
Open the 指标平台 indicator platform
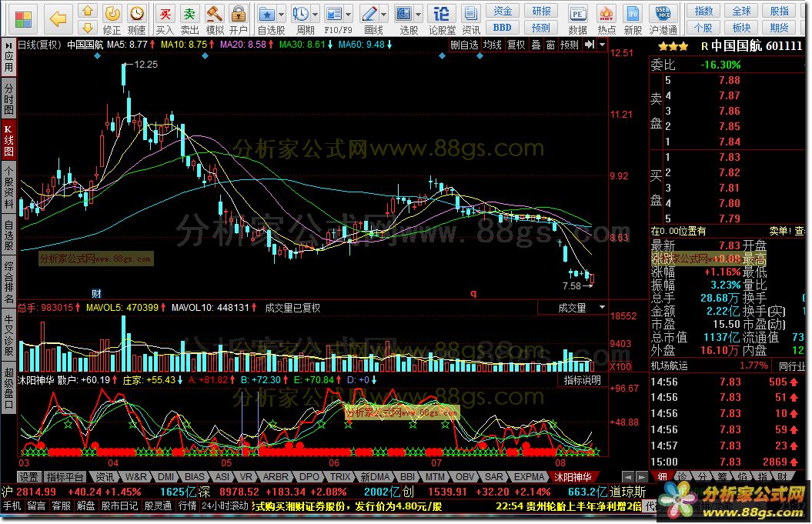tap(65, 477)
